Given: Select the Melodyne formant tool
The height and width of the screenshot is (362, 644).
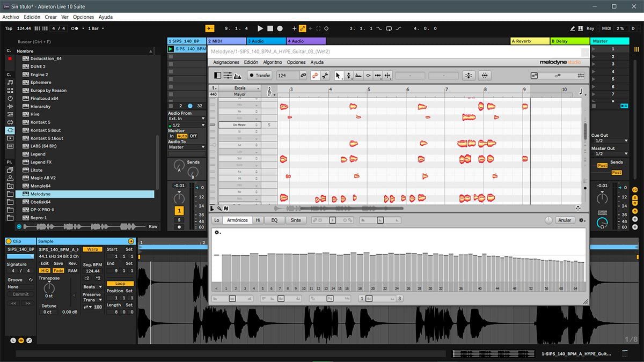Looking at the screenshot, I should (358, 76).
